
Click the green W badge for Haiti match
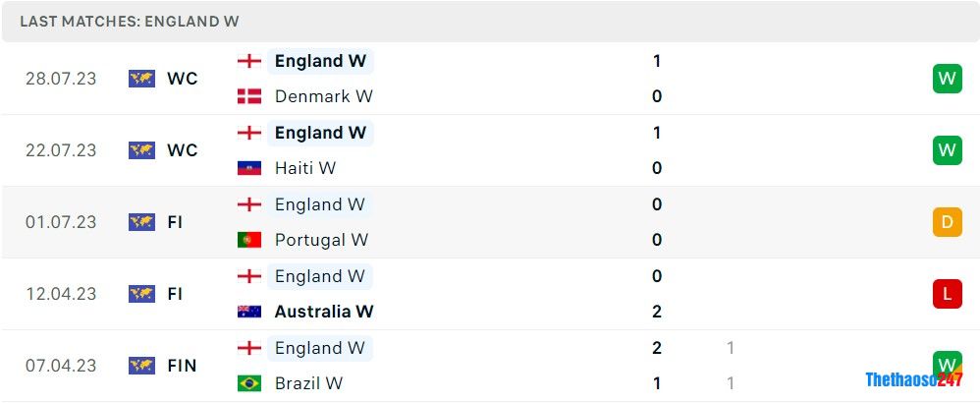point(947,150)
